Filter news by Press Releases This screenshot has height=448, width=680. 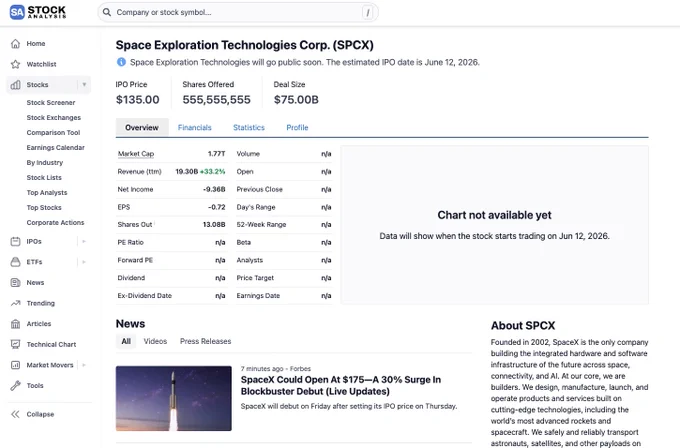[x=206, y=341]
